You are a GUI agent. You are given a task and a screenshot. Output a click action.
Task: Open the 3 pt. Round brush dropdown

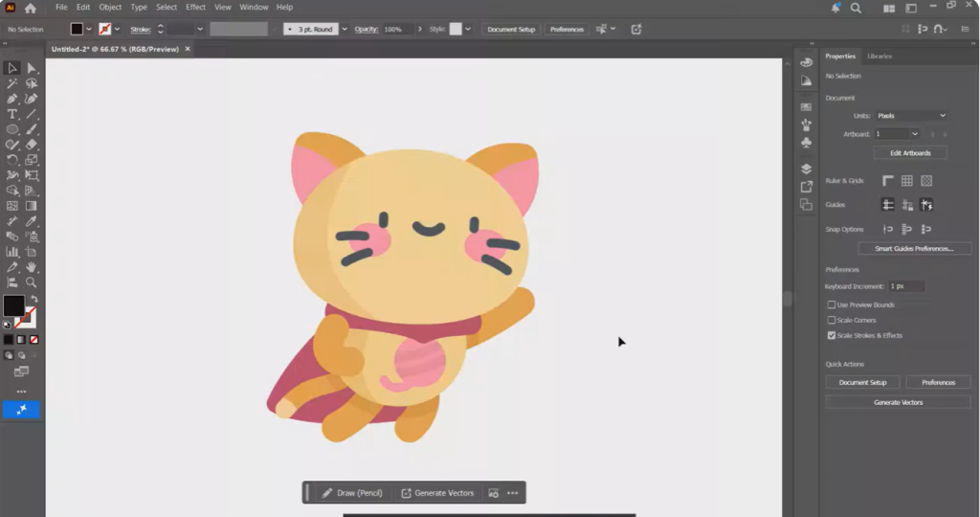click(345, 30)
